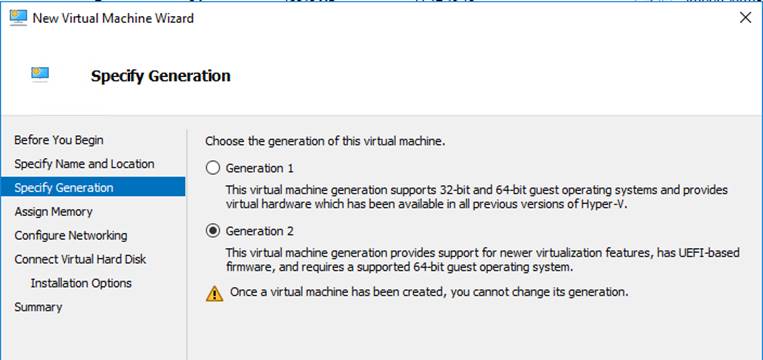Click the yellow warning triangle icon
763x360 pixels.
tap(215, 294)
